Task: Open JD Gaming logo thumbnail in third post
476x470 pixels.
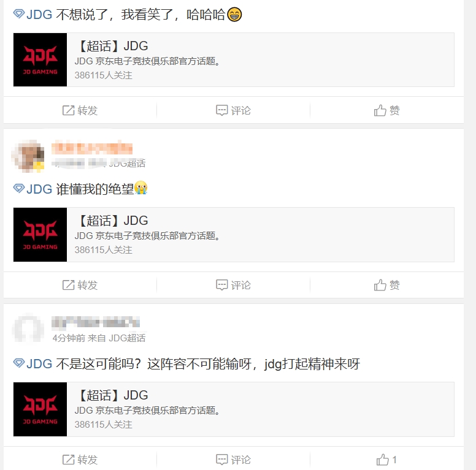Action: click(x=40, y=409)
